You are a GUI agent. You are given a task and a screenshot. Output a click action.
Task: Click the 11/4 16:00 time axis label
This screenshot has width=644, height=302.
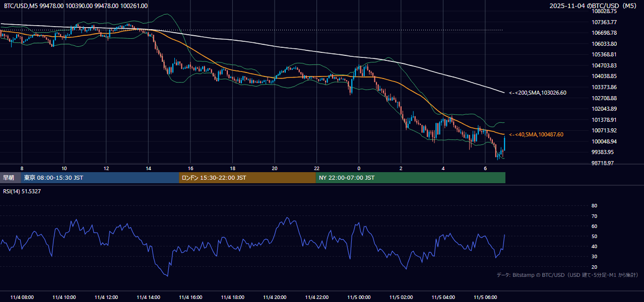click(x=190, y=297)
